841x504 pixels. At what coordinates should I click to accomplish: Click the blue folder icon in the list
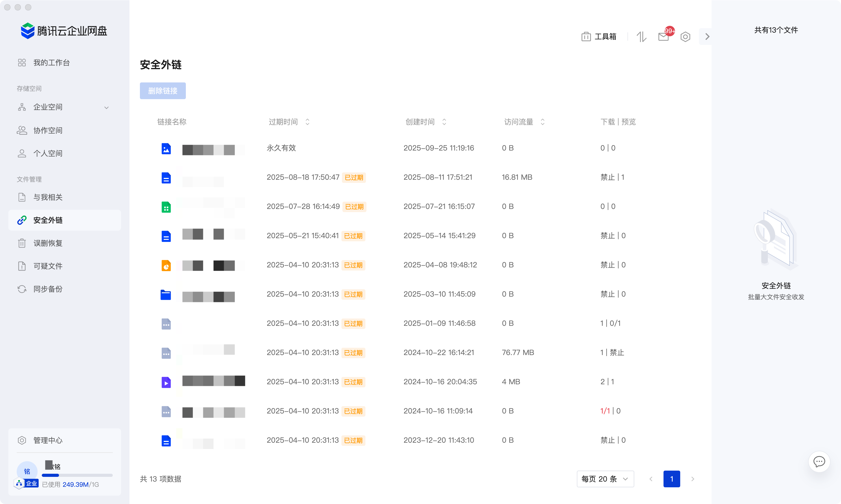[166, 295]
